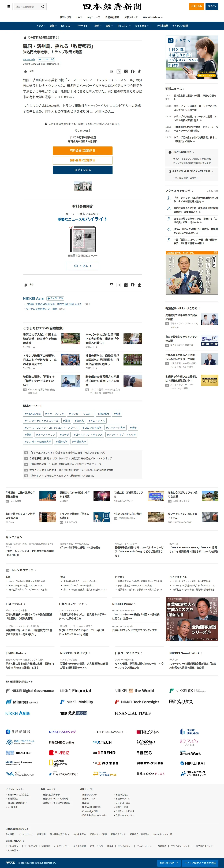Share to note icon under the date
The width and height of the screenshot is (224, 868).
coord(118,71)
